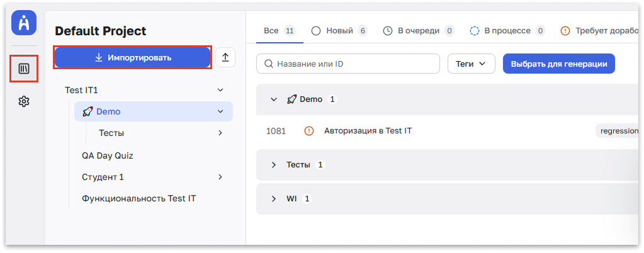Select Test IT1 in project tree
644x253 pixels.
81,90
